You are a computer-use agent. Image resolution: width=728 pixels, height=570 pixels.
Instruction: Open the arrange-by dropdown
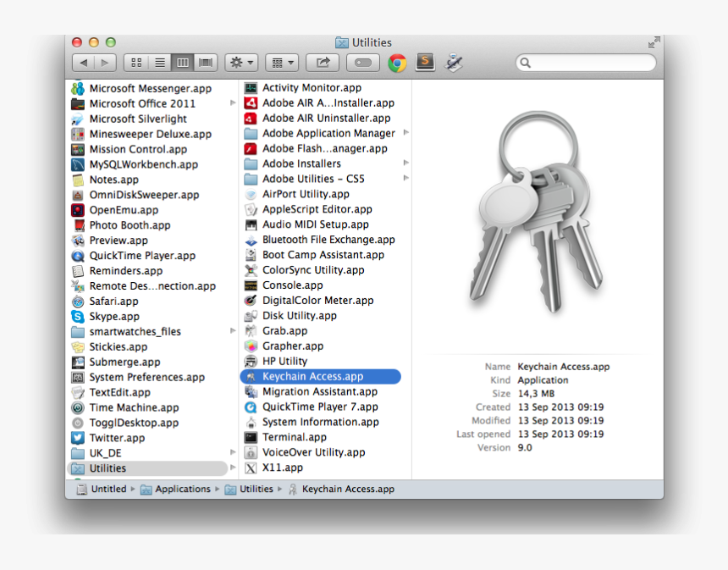click(282, 63)
